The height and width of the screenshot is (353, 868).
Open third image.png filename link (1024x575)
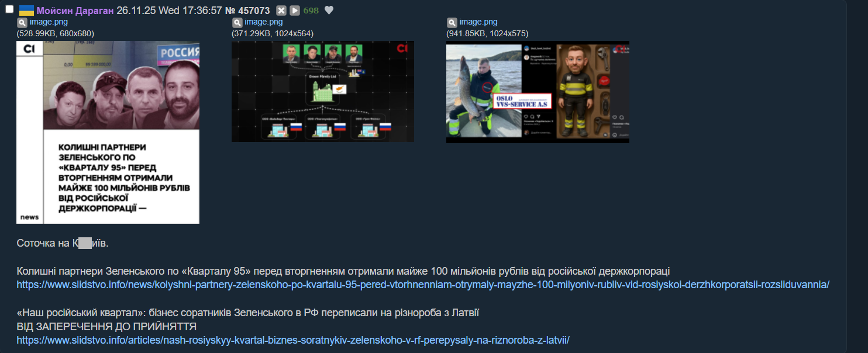[478, 22]
